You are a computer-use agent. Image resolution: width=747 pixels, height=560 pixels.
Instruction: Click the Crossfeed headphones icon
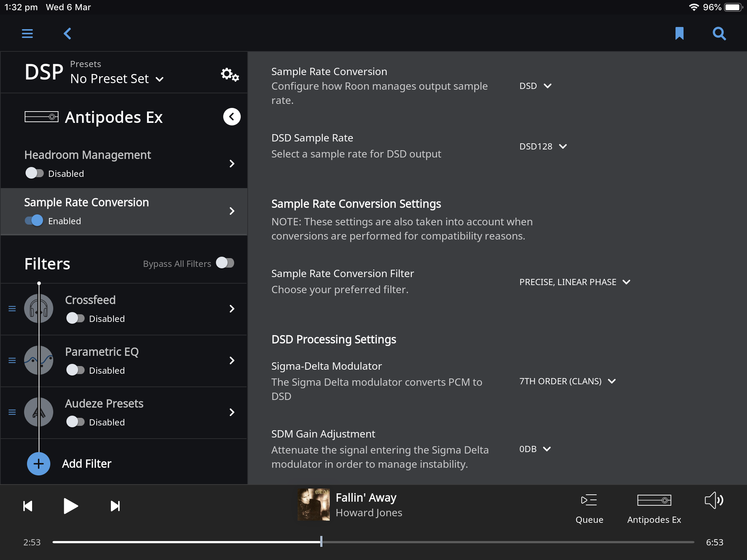(x=39, y=308)
